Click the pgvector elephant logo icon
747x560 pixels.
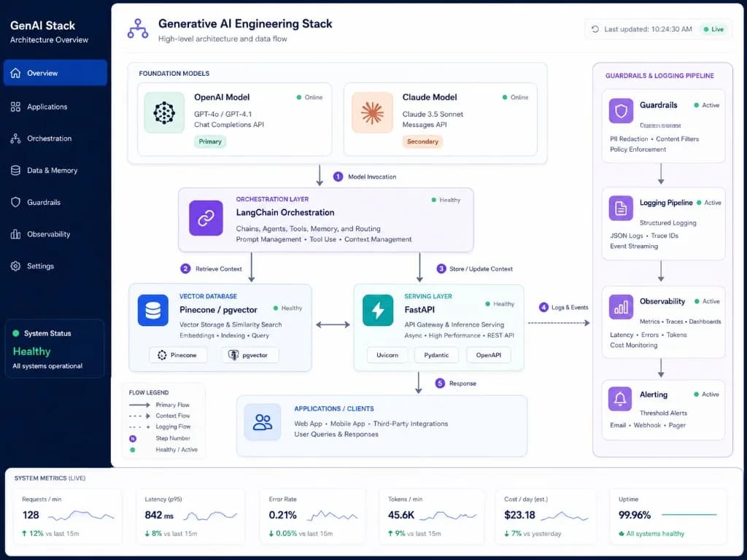point(233,355)
